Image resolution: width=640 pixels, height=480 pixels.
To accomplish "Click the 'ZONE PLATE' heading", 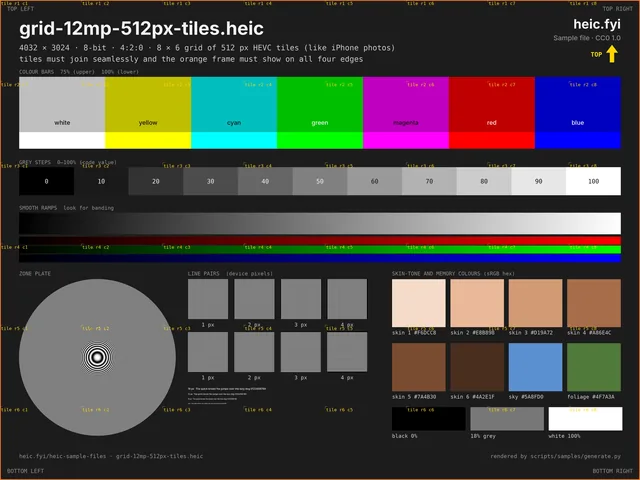I will (x=35, y=273).
